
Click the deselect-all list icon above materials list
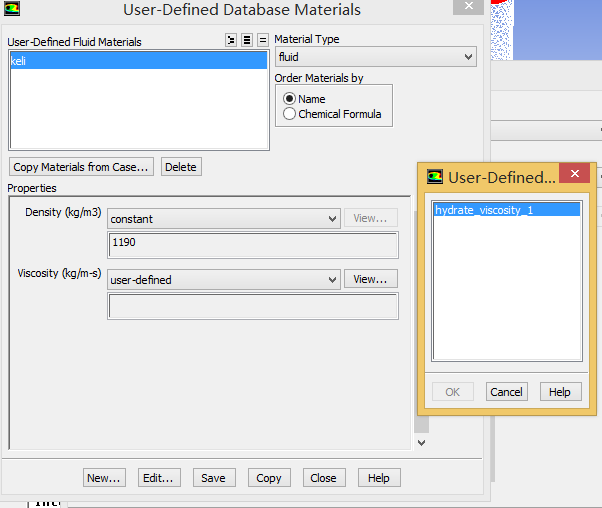point(263,40)
